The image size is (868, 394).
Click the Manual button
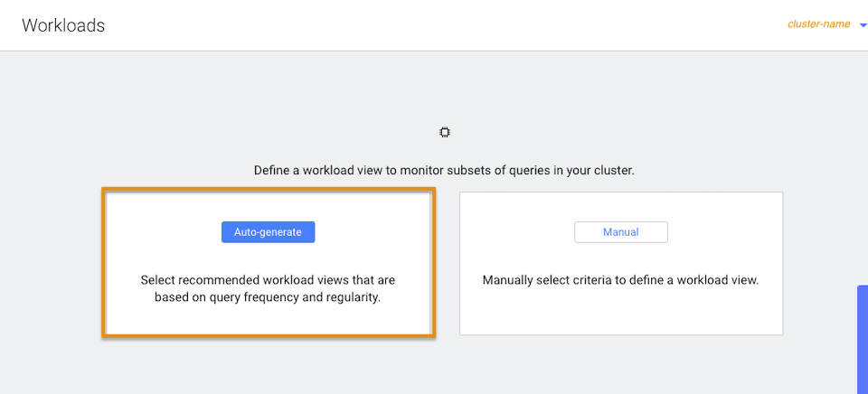pos(620,232)
